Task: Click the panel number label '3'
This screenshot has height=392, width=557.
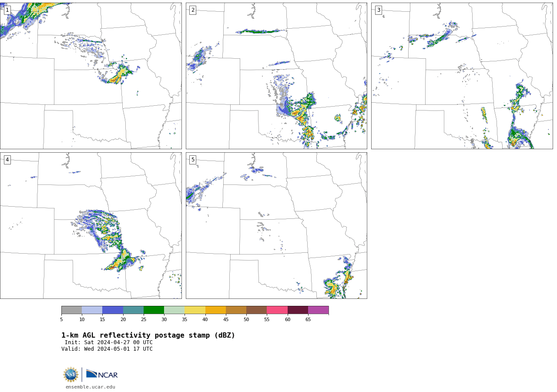Action: click(379, 10)
